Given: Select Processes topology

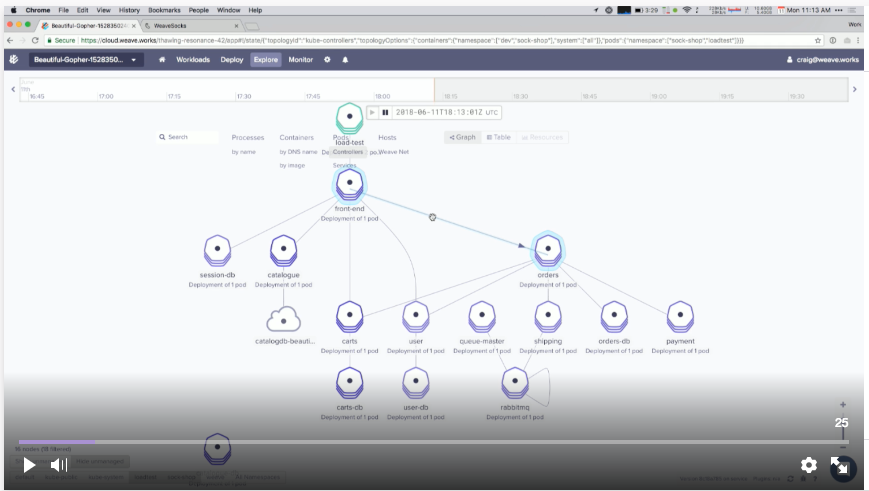Looking at the screenshot, I should click(248, 137).
